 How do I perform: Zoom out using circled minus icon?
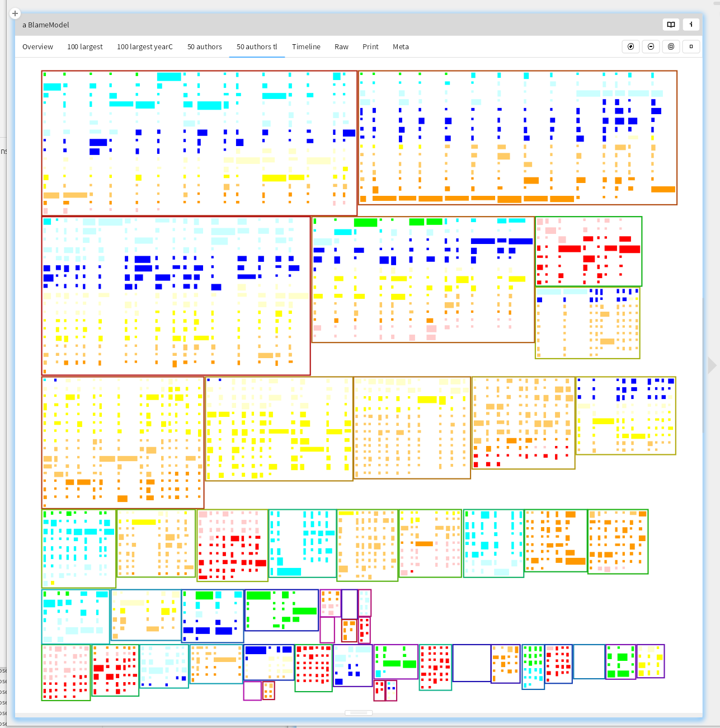pos(651,47)
